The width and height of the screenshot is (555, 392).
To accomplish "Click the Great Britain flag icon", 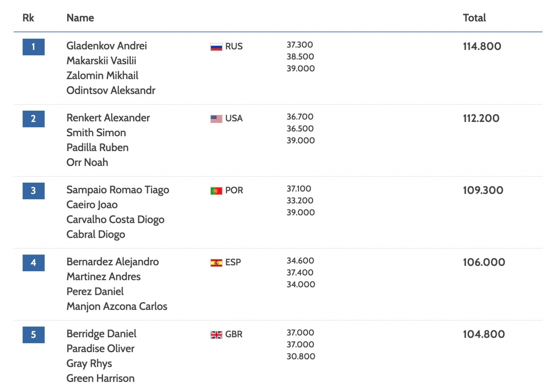I will [216, 334].
